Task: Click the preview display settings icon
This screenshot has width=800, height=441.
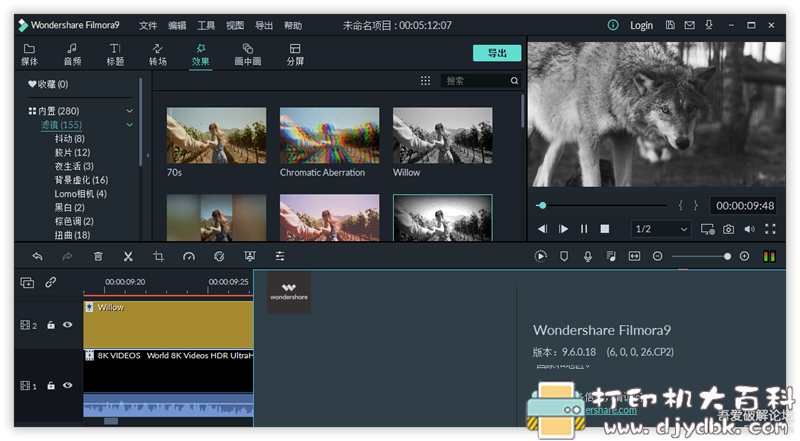Action: 708,229
